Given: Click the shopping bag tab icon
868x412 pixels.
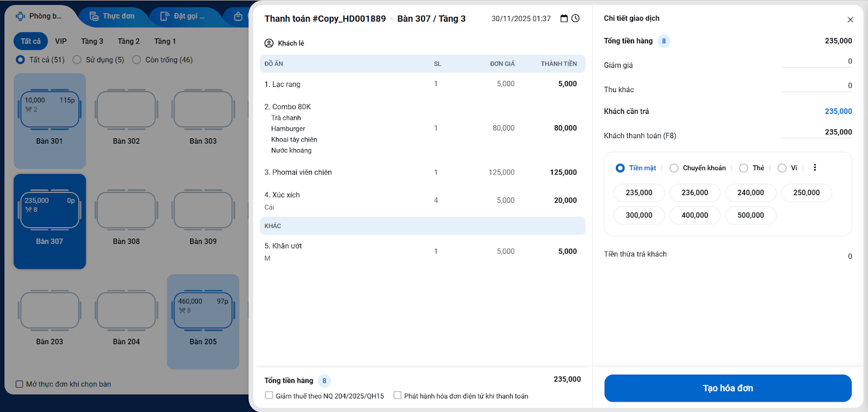Looking at the screenshot, I should tap(238, 16).
